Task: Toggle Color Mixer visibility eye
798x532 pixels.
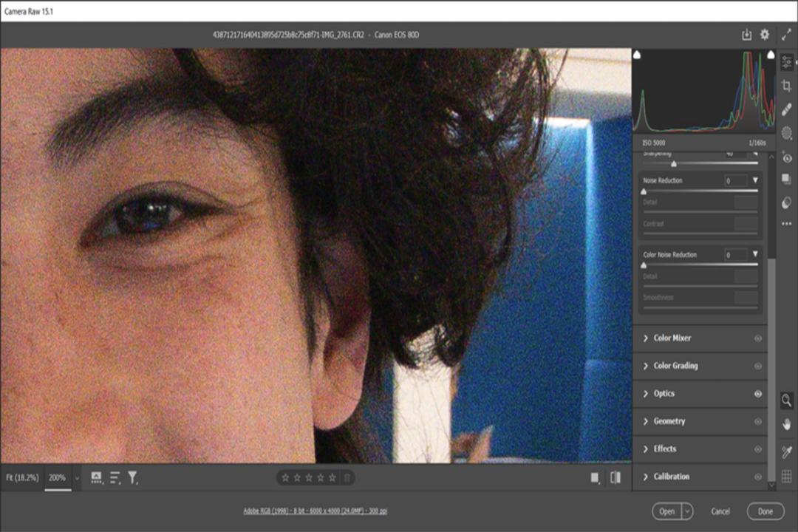Action: click(x=758, y=338)
